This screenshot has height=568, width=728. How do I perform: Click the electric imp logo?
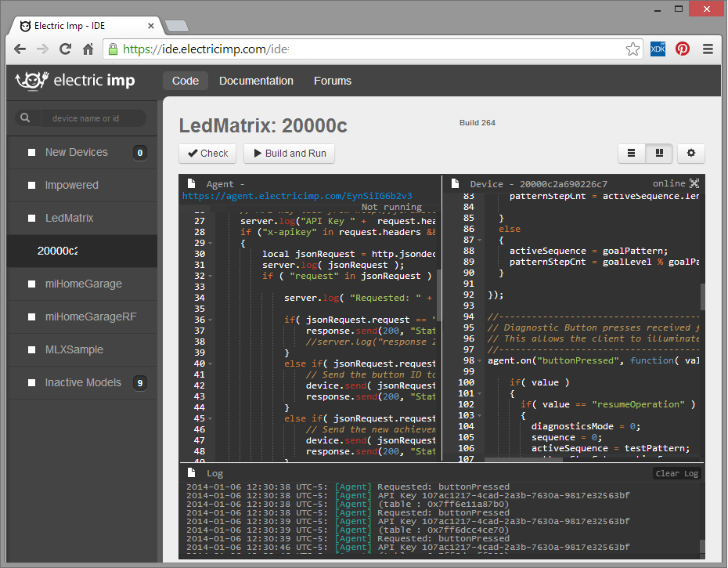(75, 81)
